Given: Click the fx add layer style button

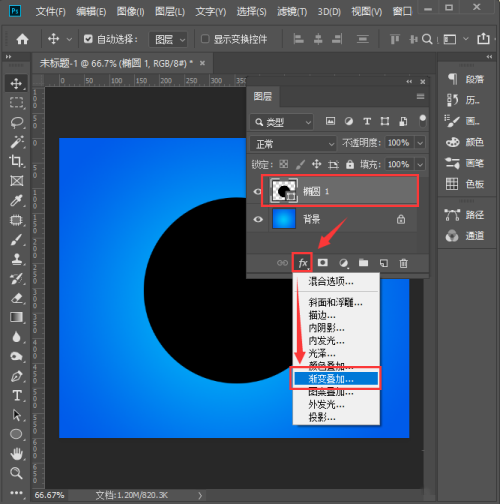Looking at the screenshot, I should [x=303, y=263].
